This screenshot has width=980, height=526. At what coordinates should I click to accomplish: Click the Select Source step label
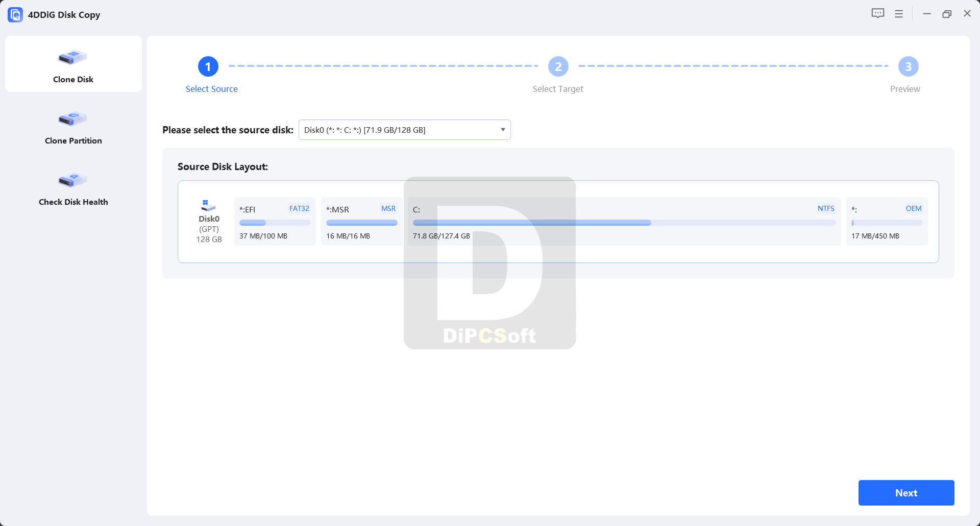tap(212, 89)
